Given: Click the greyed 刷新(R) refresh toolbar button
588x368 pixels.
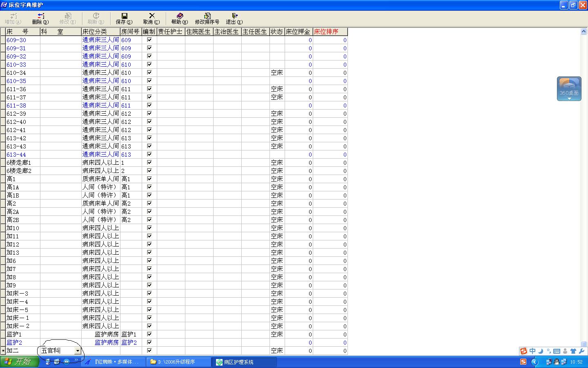Looking at the screenshot, I should [x=96, y=18].
